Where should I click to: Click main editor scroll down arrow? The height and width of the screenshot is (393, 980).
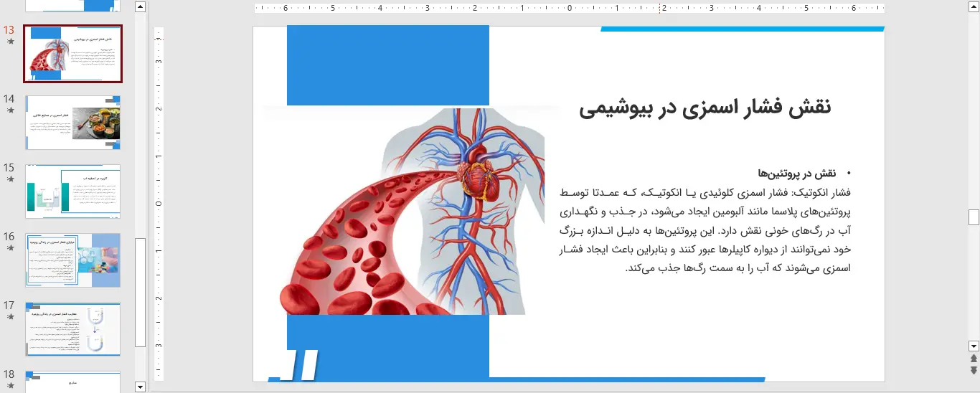click(974, 345)
